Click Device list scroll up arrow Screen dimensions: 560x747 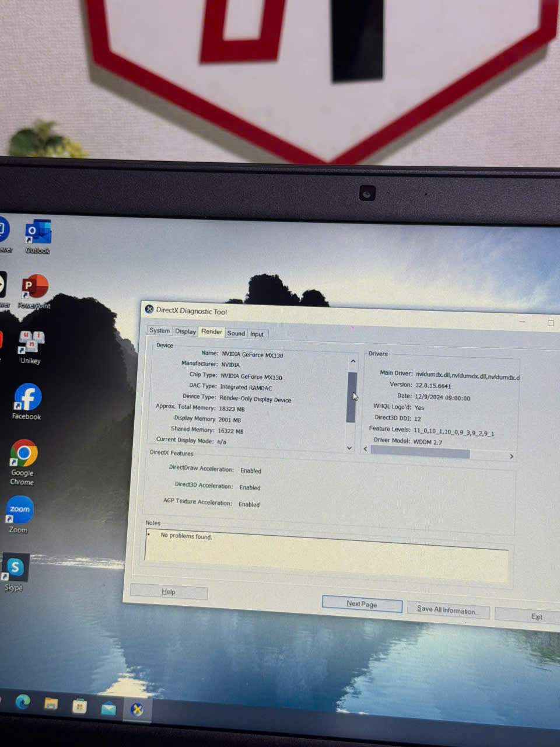(x=353, y=361)
